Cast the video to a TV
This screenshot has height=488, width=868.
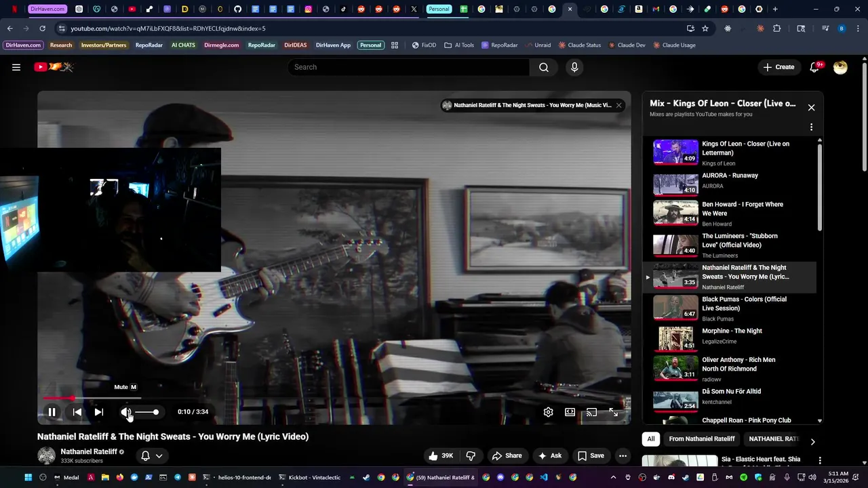point(592,412)
